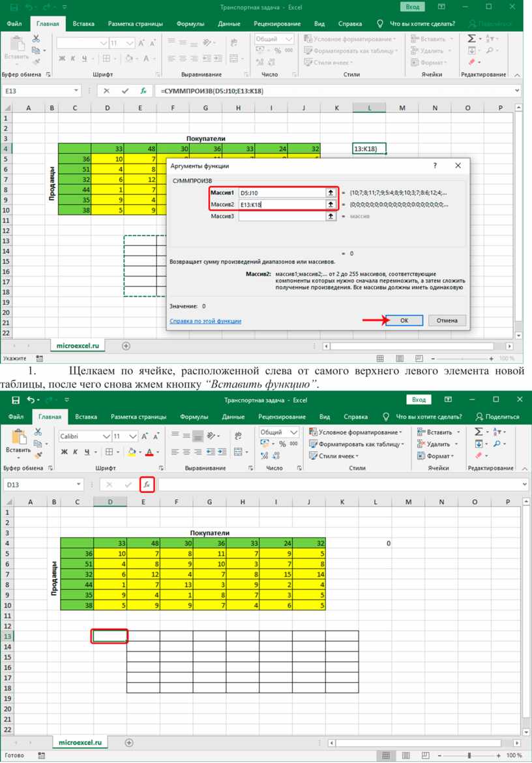Open Рецензирование tab in upper window
Screen dimensions: 532x763
(277, 23)
